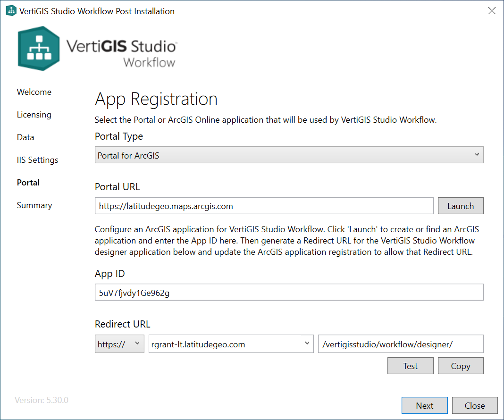This screenshot has width=504, height=420.
Task: Open the rgrant-lt.latitudegeo.com host dropdown
Action: [x=231, y=344]
